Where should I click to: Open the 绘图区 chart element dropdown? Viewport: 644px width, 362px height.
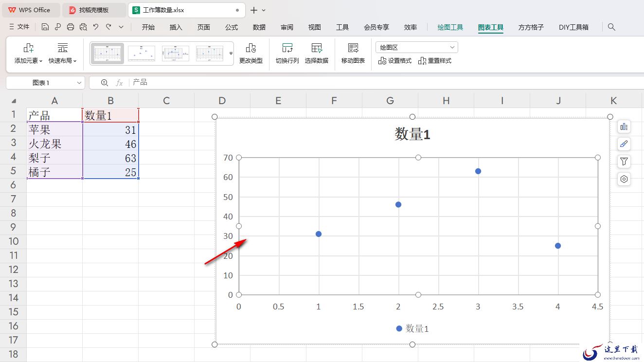point(417,47)
